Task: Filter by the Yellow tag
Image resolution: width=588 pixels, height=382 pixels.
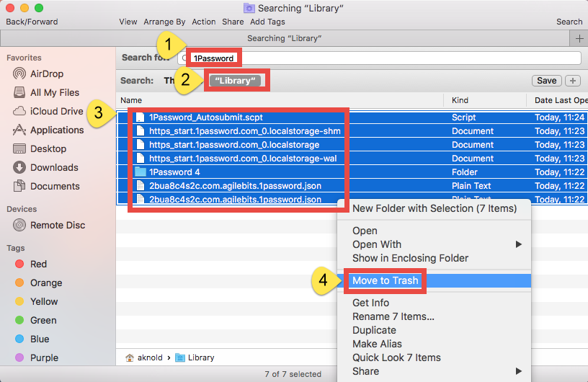Action: 36,302
